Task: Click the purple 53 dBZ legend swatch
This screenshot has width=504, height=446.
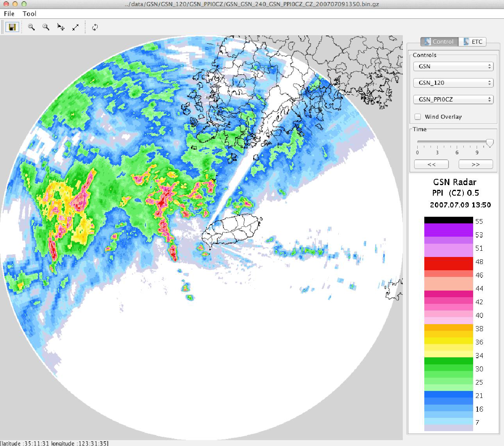Action: tap(449, 230)
